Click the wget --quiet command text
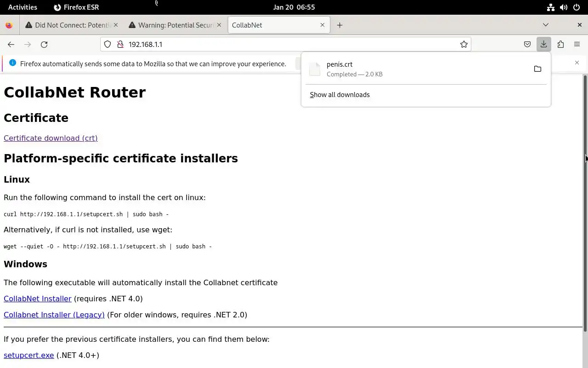This screenshot has width=588, height=368. pos(107,246)
